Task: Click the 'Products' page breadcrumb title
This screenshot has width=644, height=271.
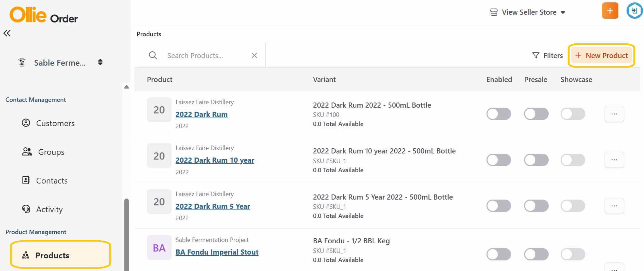Action: 149,34
